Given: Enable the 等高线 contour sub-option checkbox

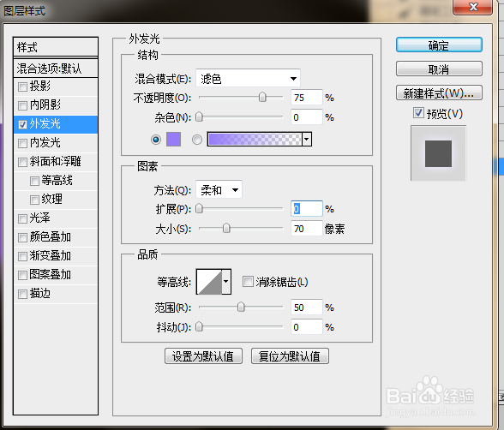Looking at the screenshot, I should (34, 181).
